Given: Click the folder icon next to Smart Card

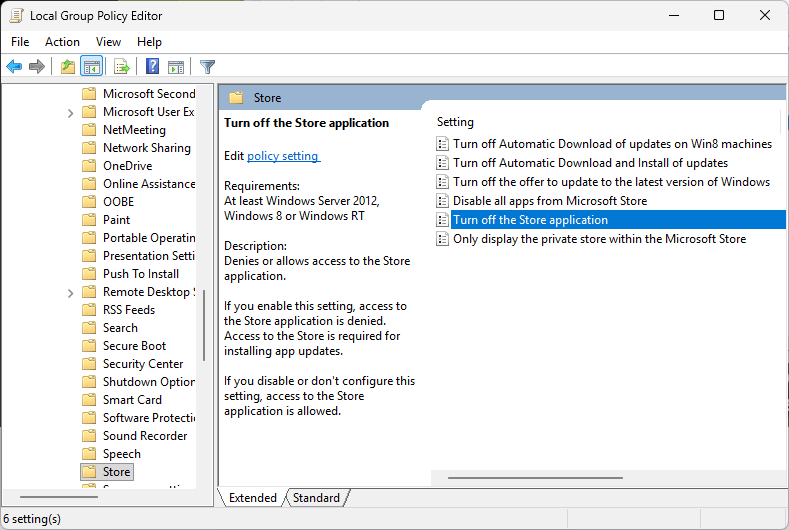Looking at the screenshot, I should point(89,400).
